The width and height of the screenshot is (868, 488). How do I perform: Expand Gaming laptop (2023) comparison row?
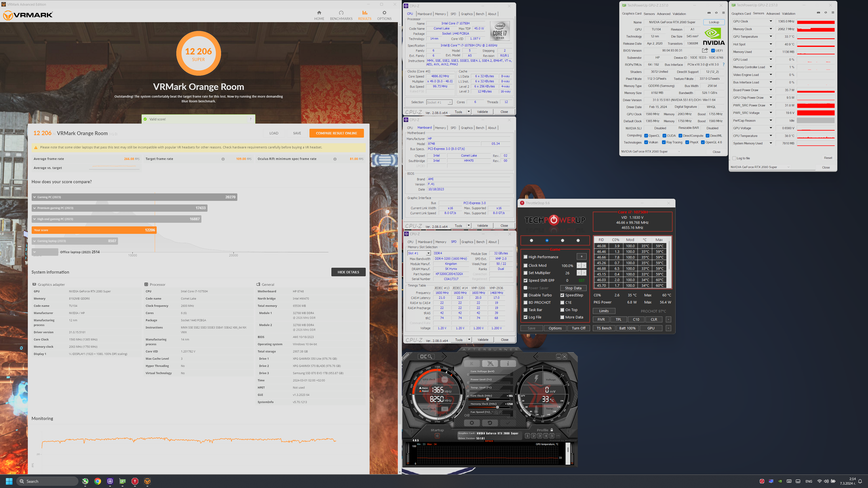pyautogui.click(x=75, y=241)
